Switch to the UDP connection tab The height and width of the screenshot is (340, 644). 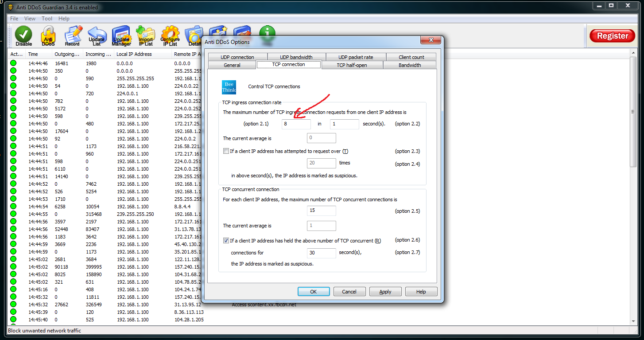pos(237,57)
